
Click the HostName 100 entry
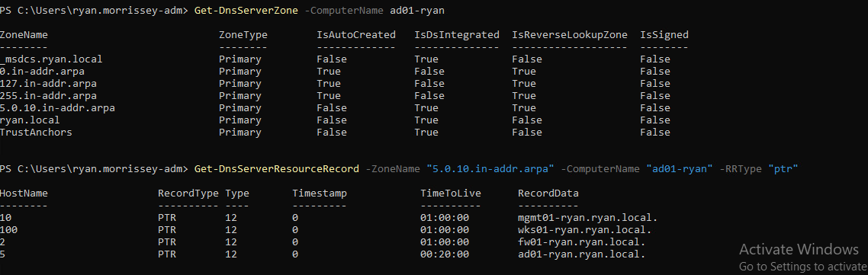9,229
